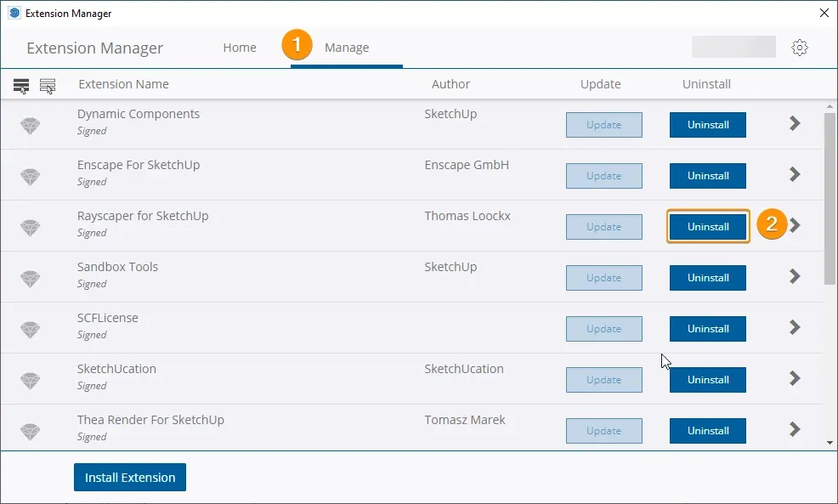
Task: Click the blurred account name field
Action: tap(733, 47)
